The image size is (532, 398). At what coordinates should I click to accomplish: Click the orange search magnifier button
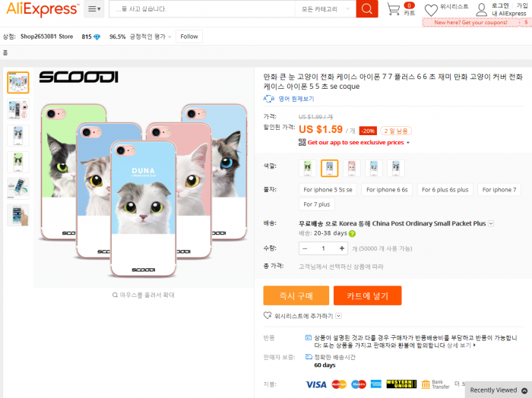click(x=367, y=8)
